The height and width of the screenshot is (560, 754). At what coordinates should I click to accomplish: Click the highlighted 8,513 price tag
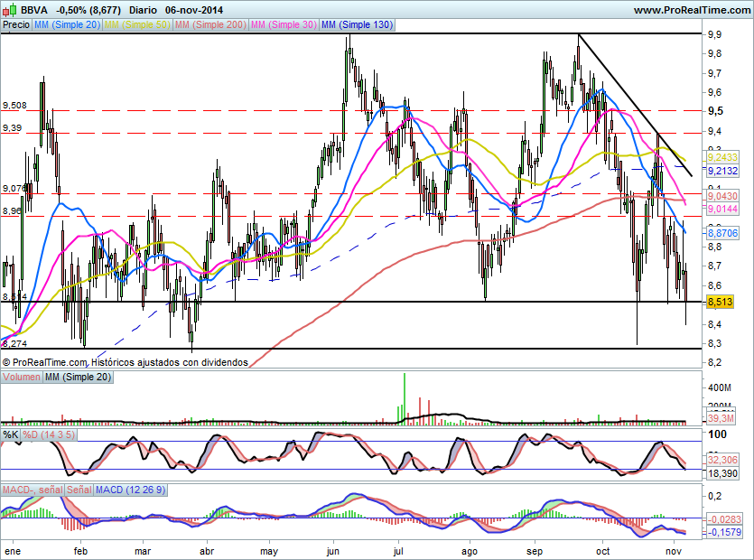(720, 303)
